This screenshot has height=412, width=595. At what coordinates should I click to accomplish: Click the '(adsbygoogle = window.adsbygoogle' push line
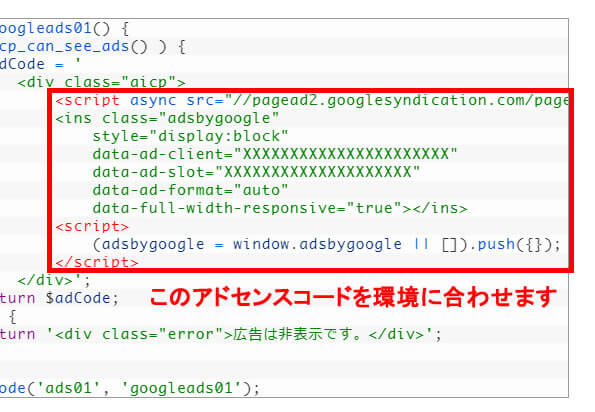pos(326,244)
